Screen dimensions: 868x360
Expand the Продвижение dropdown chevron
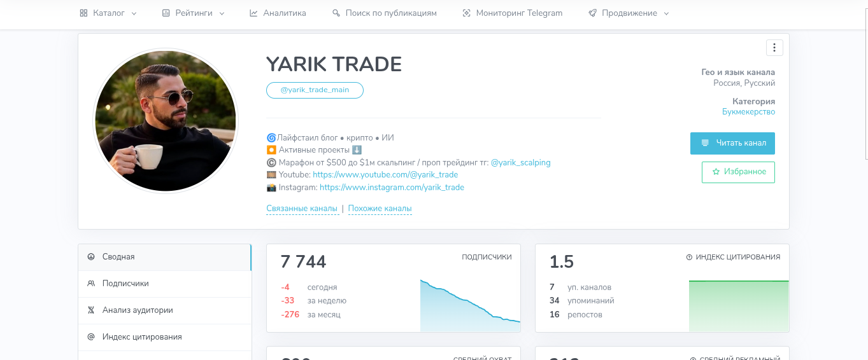(x=666, y=13)
